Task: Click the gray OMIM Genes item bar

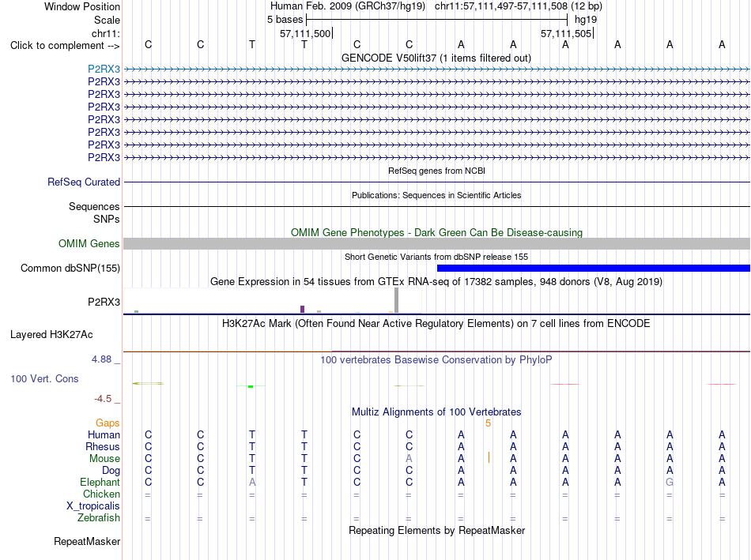Action: point(436,243)
